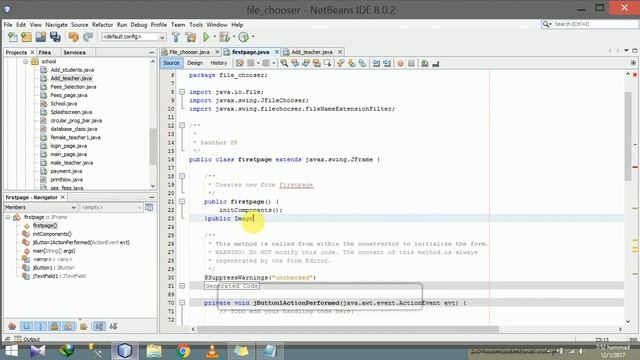Viewport: 640px width, 360px height.
Task: Click Last Edit icon in editor toolbar
Action: 240,63
